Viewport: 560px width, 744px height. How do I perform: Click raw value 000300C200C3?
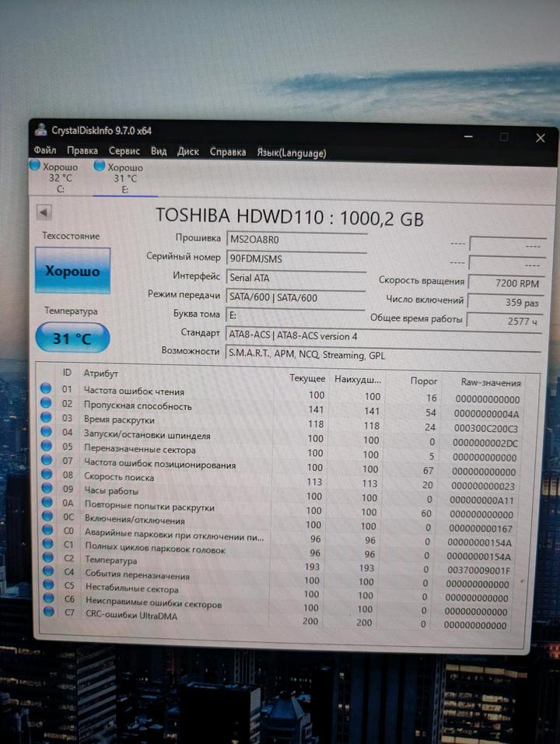point(485,429)
